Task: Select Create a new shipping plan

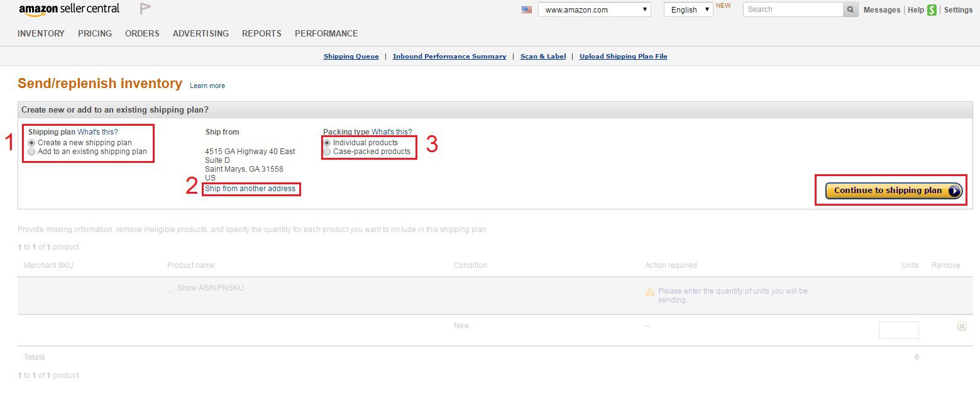Action: [x=31, y=143]
